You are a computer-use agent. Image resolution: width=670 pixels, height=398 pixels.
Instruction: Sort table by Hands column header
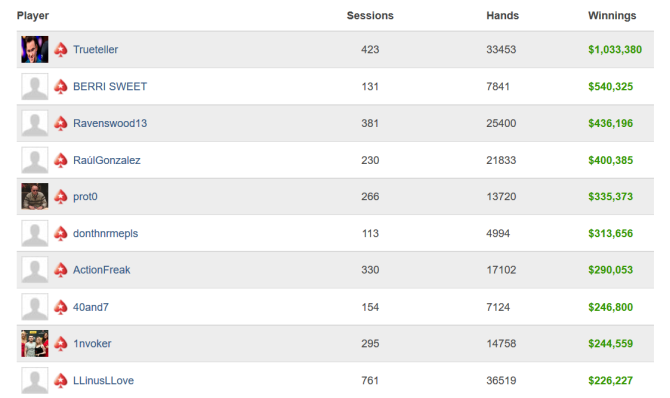tap(502, 16)
